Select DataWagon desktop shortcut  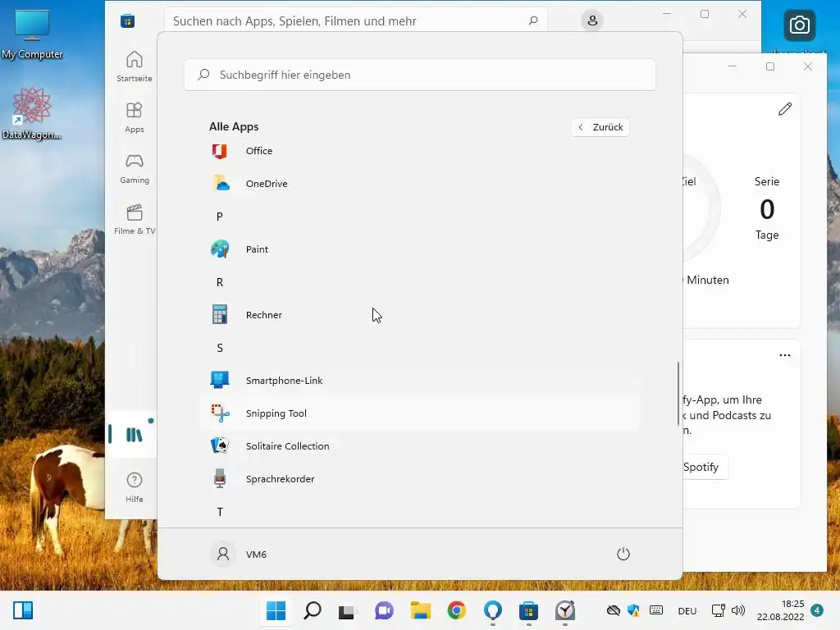coord(32,113)
